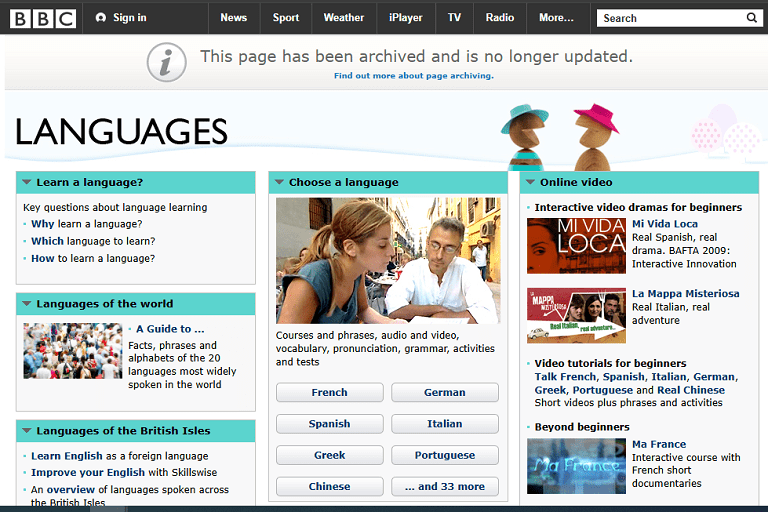Click the Sign in link
The height and width of the screenshot is (512, 768).
click(x=130, y=18)
